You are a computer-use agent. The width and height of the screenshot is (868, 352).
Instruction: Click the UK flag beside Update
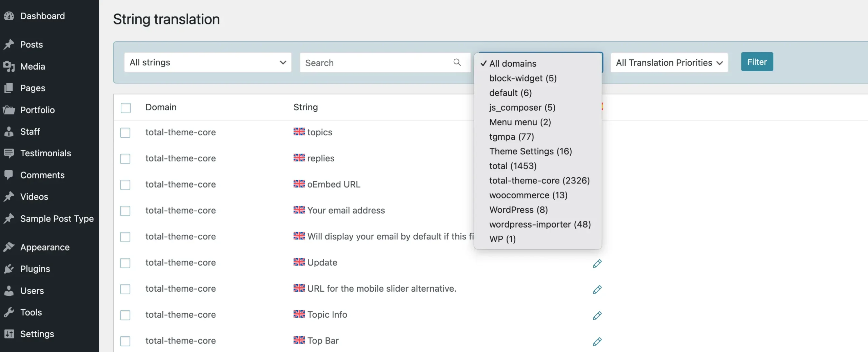299,262
